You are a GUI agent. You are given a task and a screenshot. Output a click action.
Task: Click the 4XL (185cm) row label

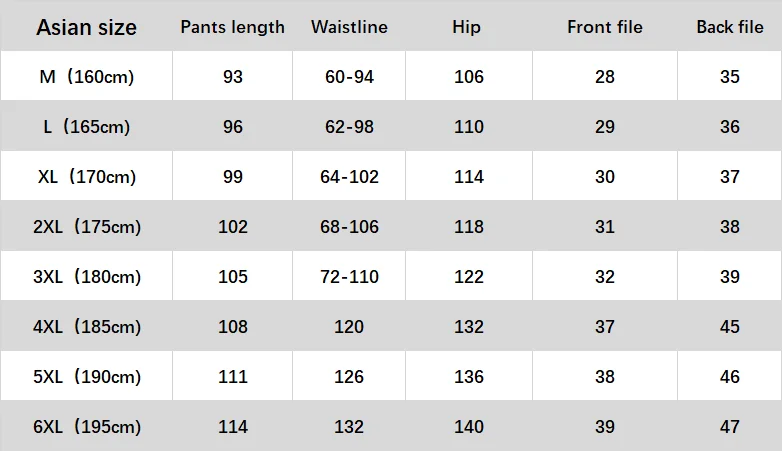click(87, 327)
